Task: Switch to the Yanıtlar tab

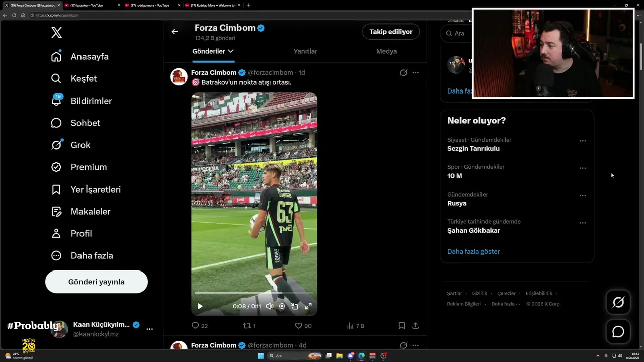Action: point(305,51)
